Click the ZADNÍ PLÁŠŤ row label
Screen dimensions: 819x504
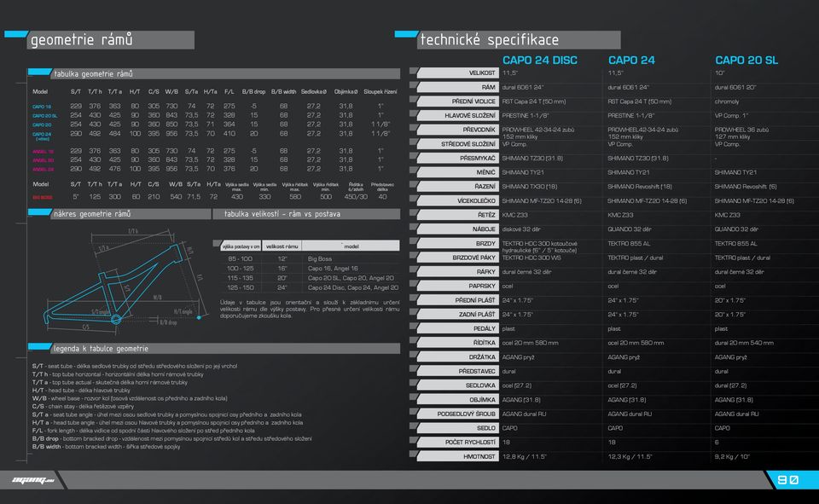(x=457, y=314)
